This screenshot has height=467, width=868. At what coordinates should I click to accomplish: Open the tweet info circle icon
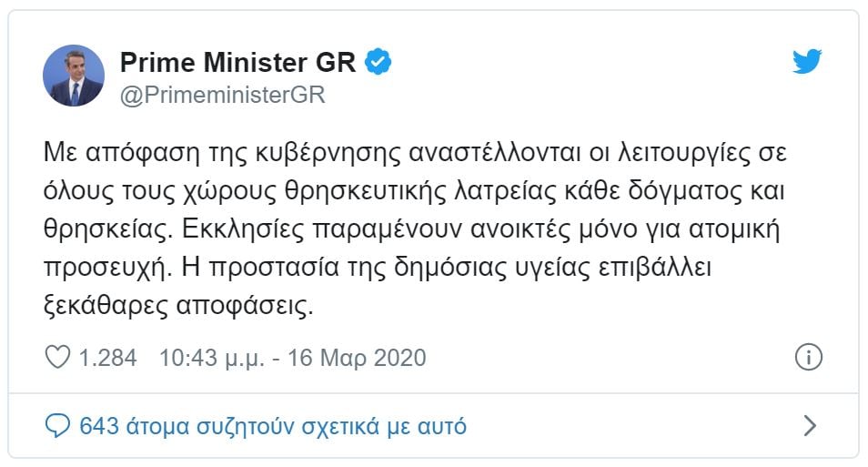pos(808,358)
